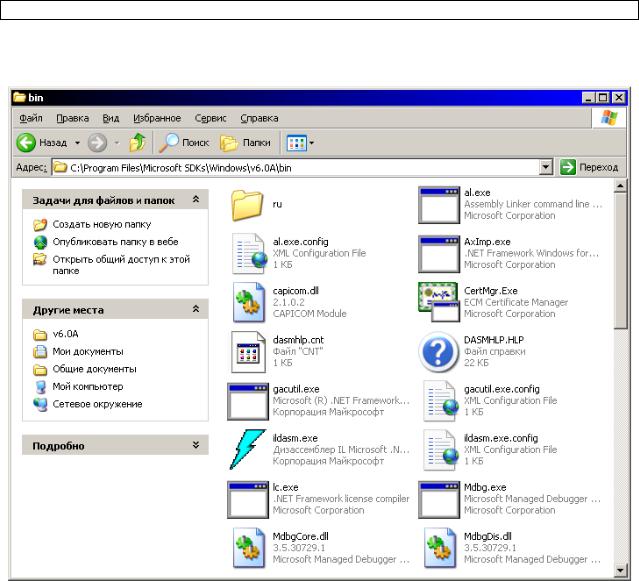Select the lc.exe application icon
This screenshot has height=581, width=639.
248,500
